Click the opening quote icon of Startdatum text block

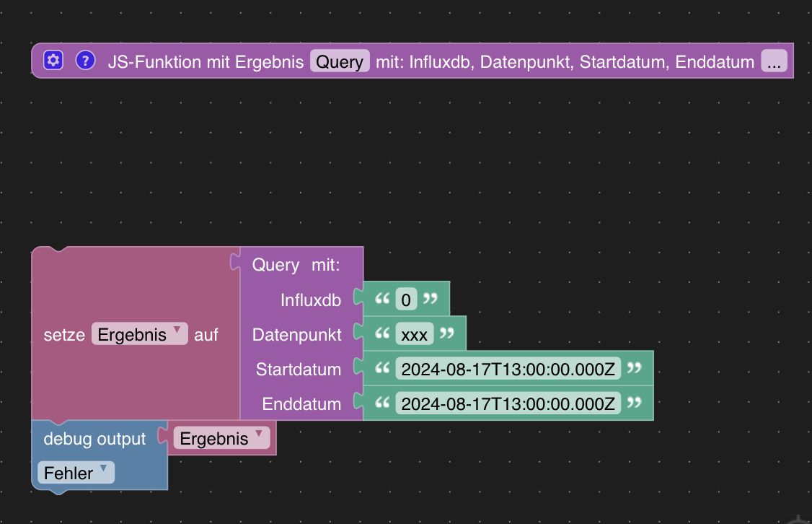coord(382,367)
